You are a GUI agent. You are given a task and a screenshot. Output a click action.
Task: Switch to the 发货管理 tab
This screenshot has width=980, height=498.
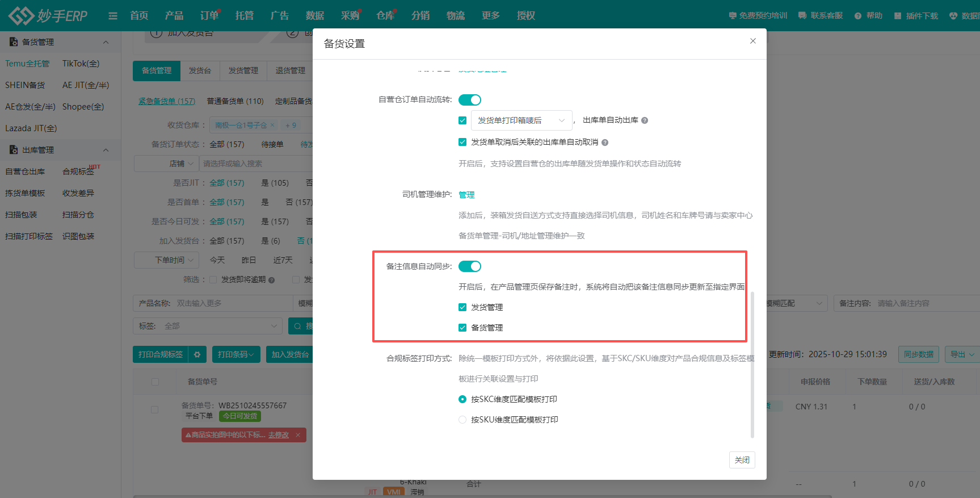click(243, 70)
